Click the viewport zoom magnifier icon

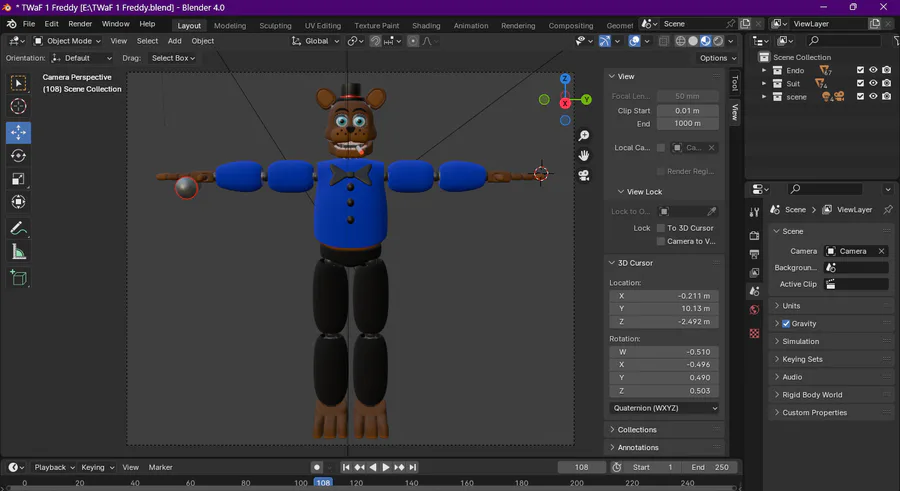tap(584, 136)
